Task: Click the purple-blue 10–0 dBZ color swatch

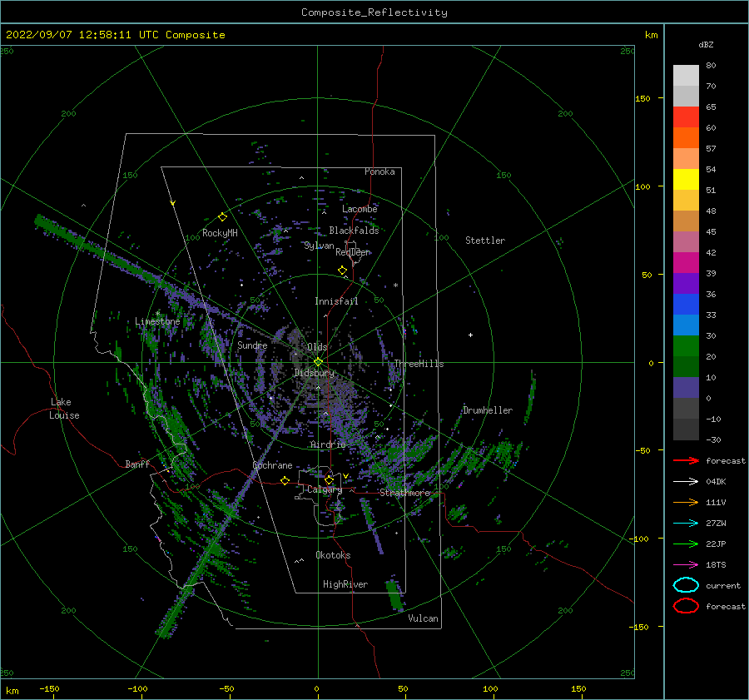Action: tap(686, 388)
